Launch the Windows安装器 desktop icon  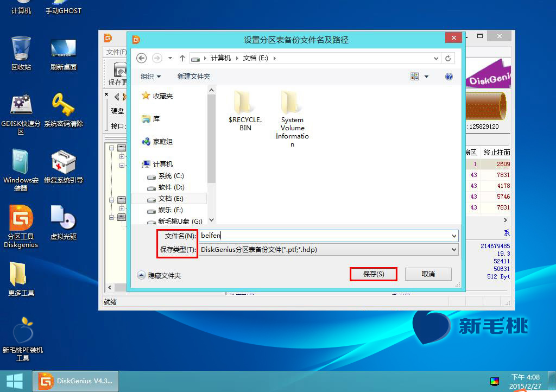(x=21, y=170)
